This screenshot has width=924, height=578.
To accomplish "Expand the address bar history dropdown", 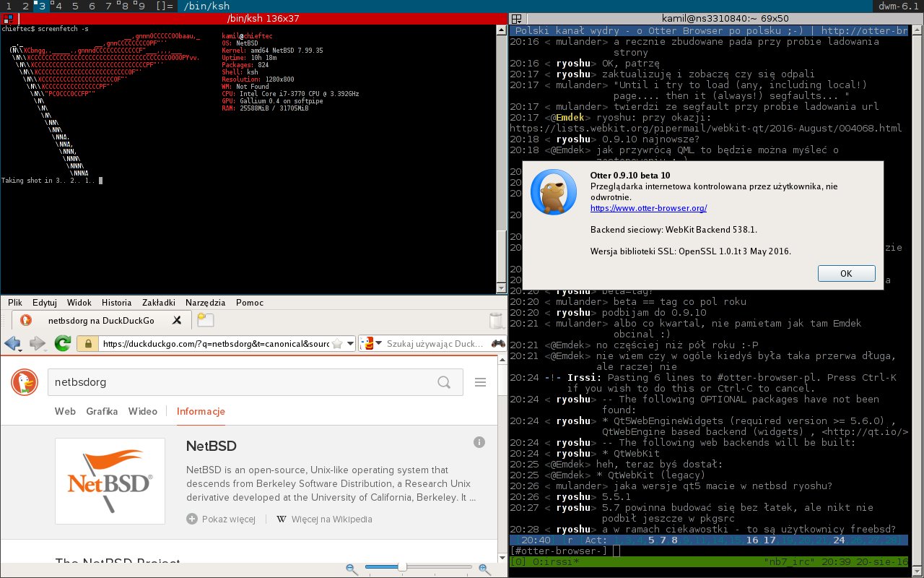I will (350, 344).
